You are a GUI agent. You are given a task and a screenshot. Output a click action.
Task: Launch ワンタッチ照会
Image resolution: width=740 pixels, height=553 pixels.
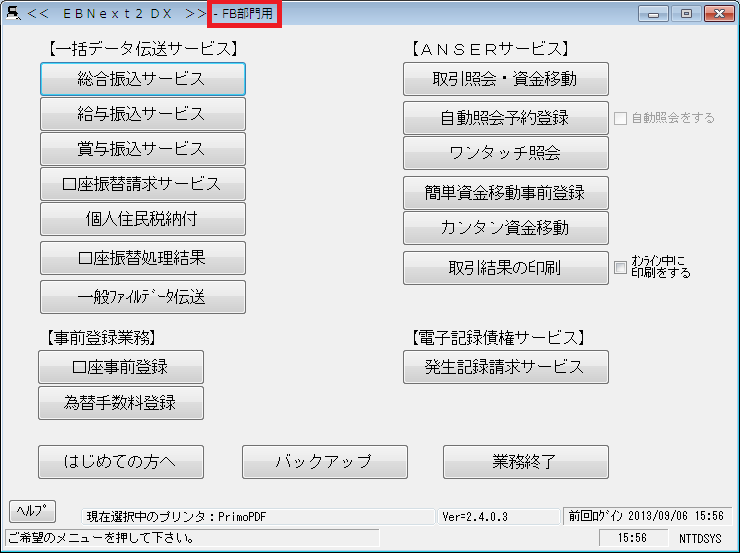tap(506, 153)
